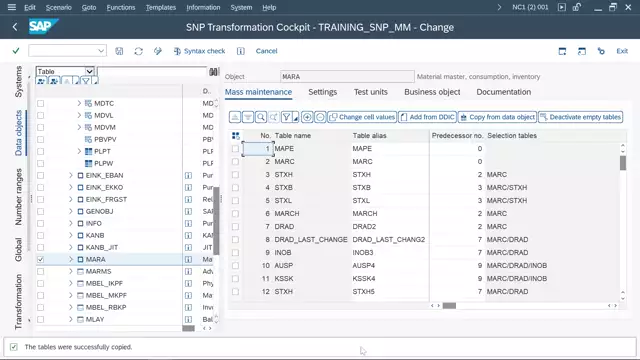The height and width of the screenshot is (360, 640).
Task: Open the Functions menu
Action: tap(121, 7)
